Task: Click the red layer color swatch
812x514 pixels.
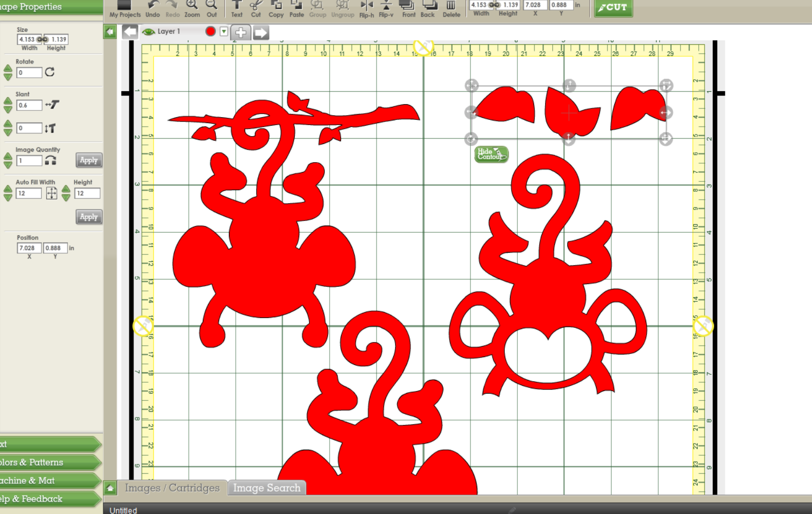Action: (x=211, y=32)
